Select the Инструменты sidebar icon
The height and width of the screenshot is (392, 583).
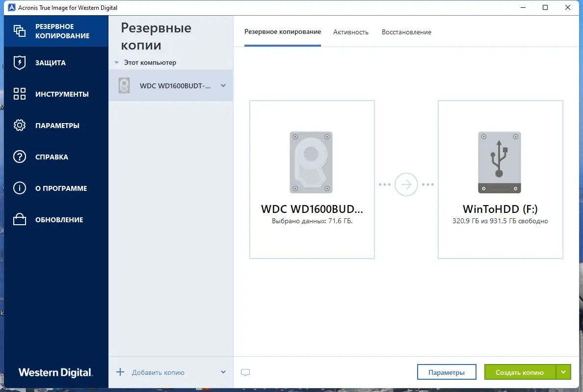click(x=20, y=94)
